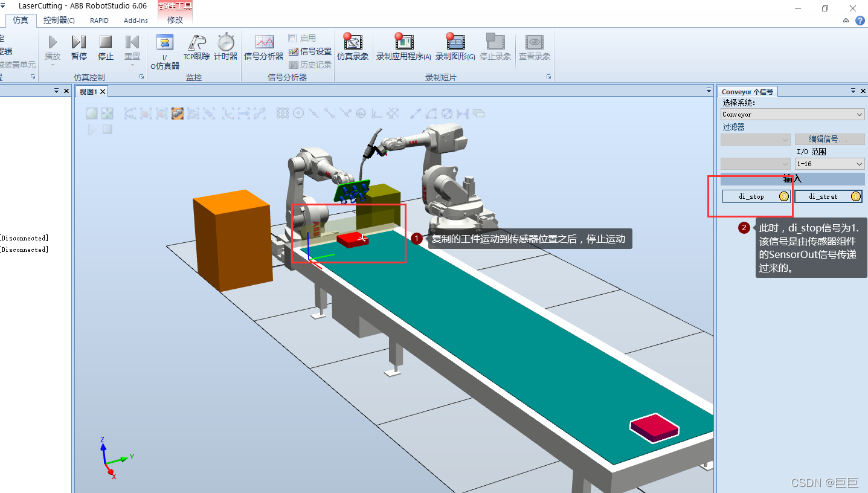This screenshot has width=868, height=493.
Task: Enable snap edge icon
Action: (x=345, y=113)
